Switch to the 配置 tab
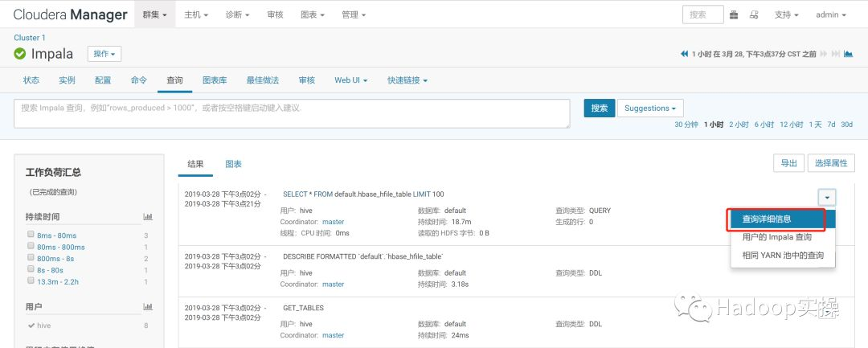The image size is (868, 348). (x=102, y=80)
